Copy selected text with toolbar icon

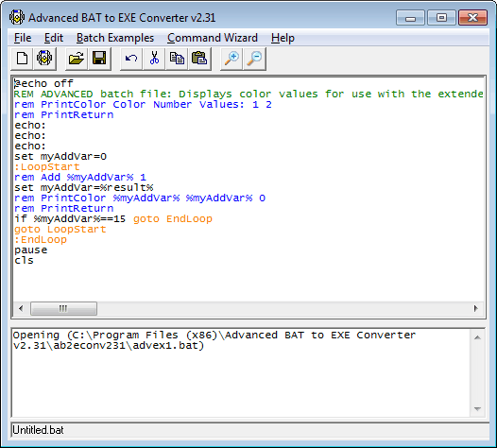(177, 59)
